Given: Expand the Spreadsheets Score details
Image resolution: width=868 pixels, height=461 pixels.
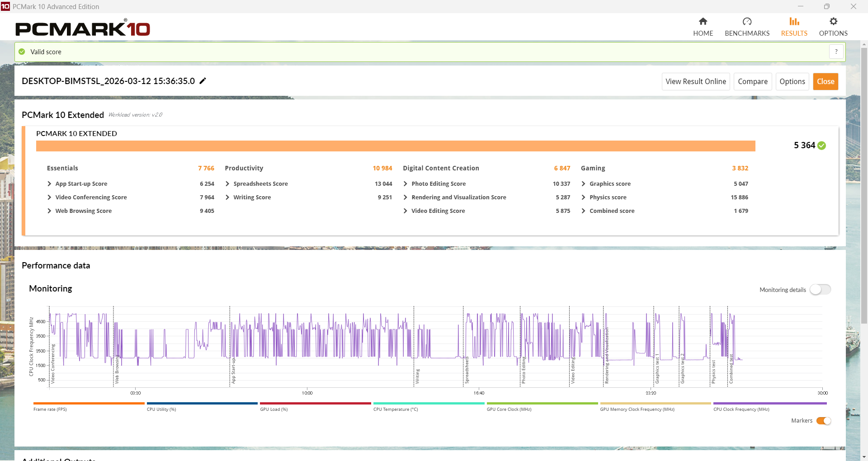Looking at the screenshot, I should [x=227, y=184].
